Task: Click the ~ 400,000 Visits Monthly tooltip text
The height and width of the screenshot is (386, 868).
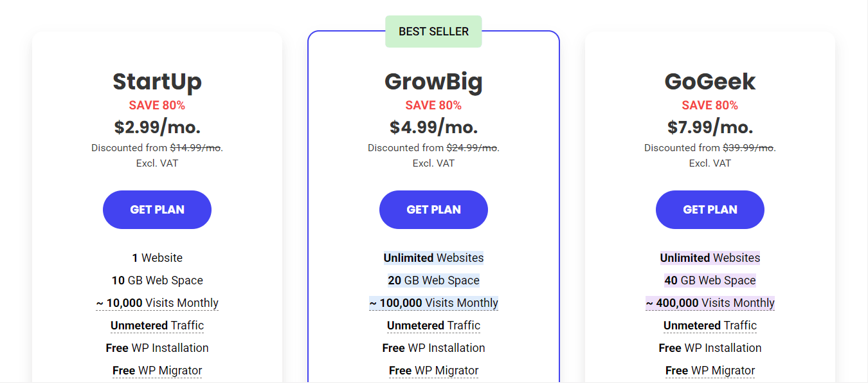Action: [x=710, y=303]
